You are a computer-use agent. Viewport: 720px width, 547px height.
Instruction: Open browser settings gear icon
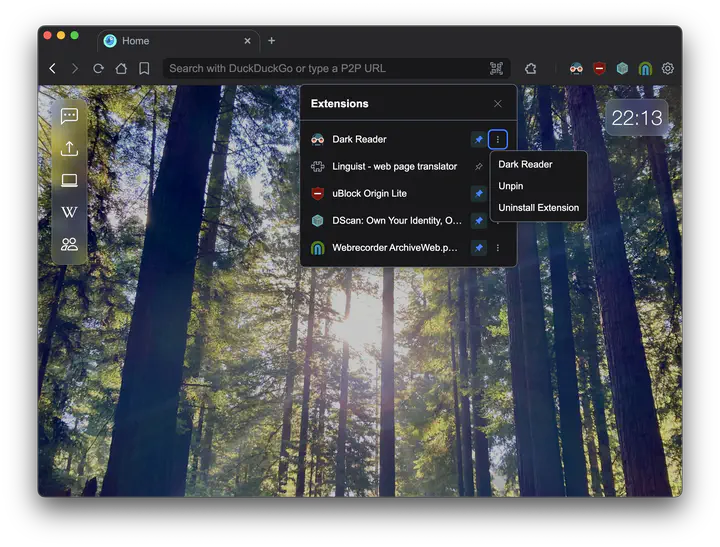[668, 68]
